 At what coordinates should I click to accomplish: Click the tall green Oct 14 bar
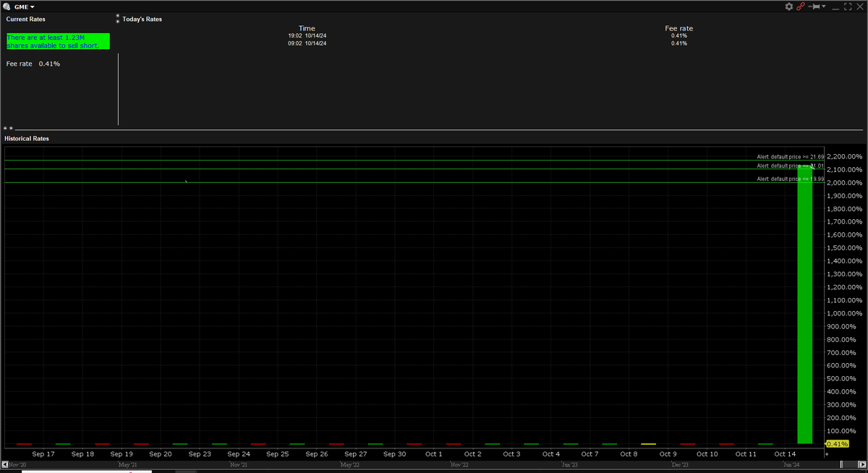point(804,304)
